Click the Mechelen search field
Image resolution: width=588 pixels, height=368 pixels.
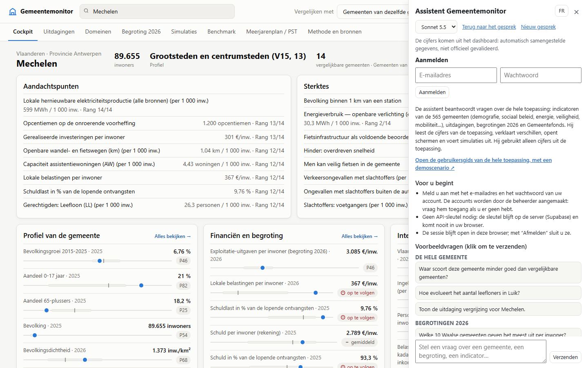pyautogui.click(x=157, y=11)
